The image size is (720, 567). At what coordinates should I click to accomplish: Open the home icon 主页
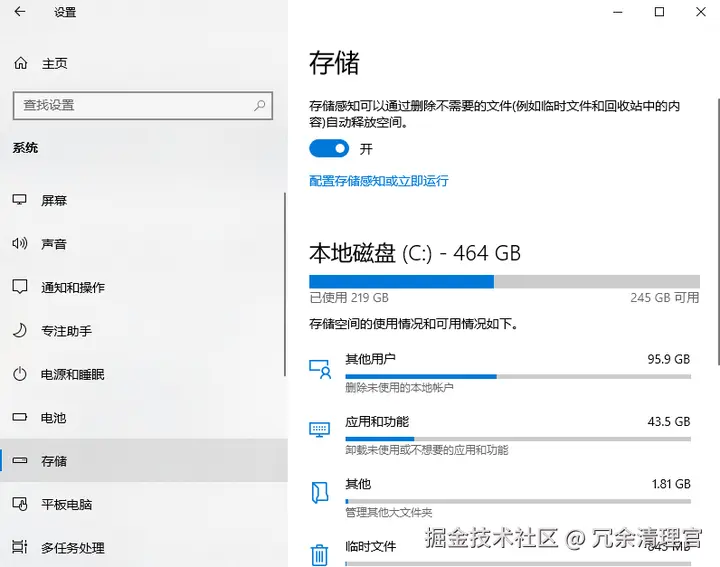point(21,63)
